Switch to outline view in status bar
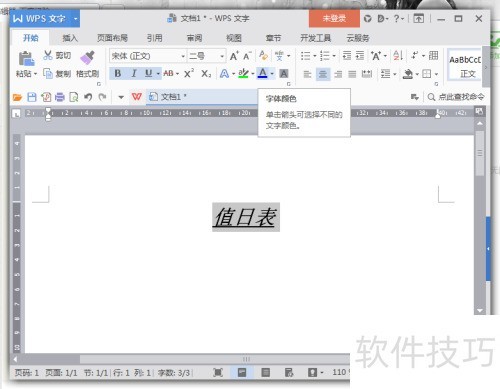Viewport: 500px width, 389px height. point(266,372)
